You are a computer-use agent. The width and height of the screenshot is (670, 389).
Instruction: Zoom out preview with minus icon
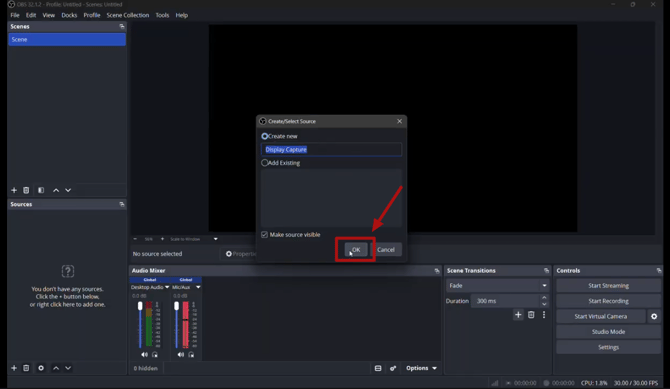135,239
